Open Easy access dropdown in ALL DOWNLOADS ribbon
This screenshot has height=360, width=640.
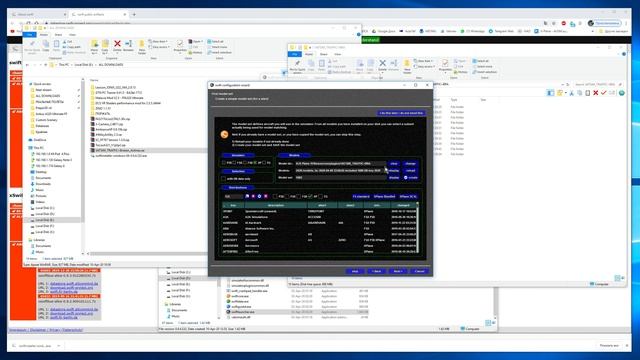click(x=160, y=47)
